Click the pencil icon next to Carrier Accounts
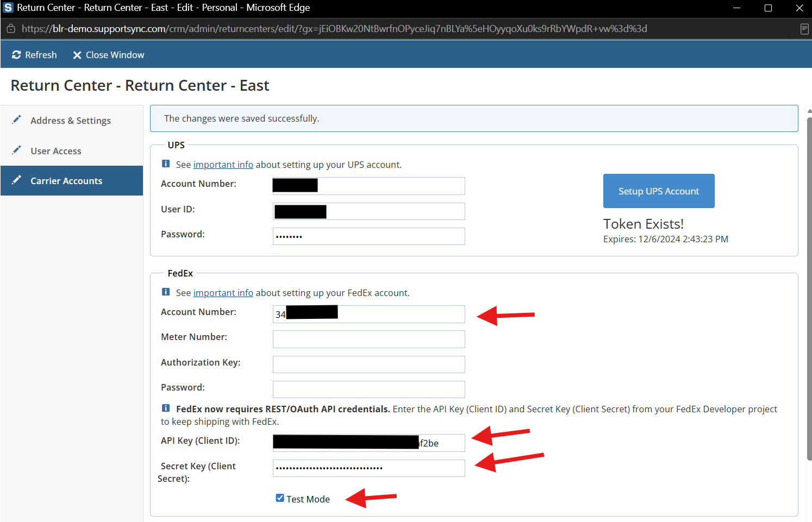The width and height of the screenshot is (812, 522). pos(17,180)
